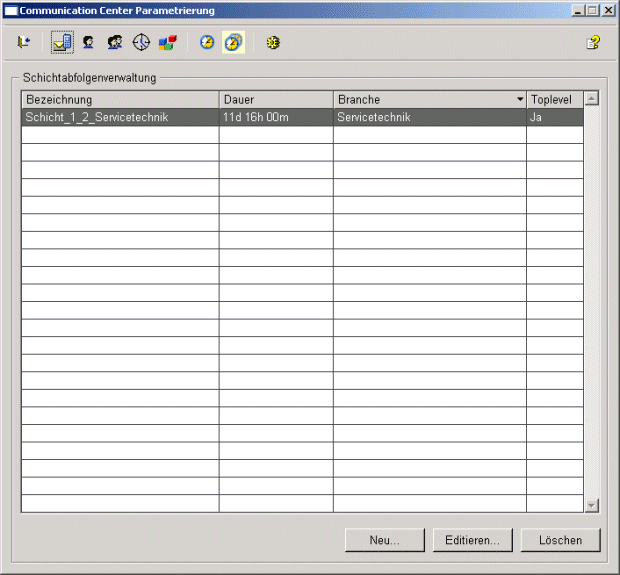
Task: Click the yellow gear settings icon
Action: coord(272,43)
